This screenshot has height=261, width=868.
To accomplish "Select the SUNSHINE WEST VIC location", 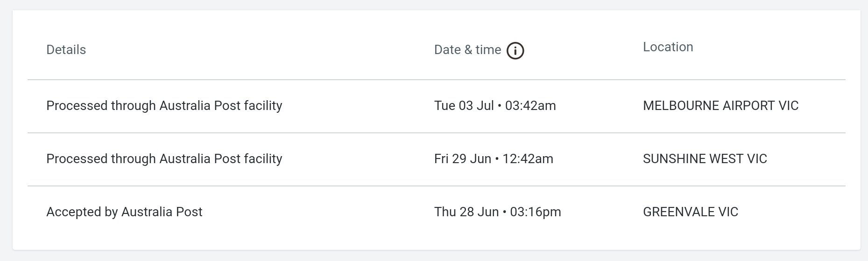I will [705, 159].
